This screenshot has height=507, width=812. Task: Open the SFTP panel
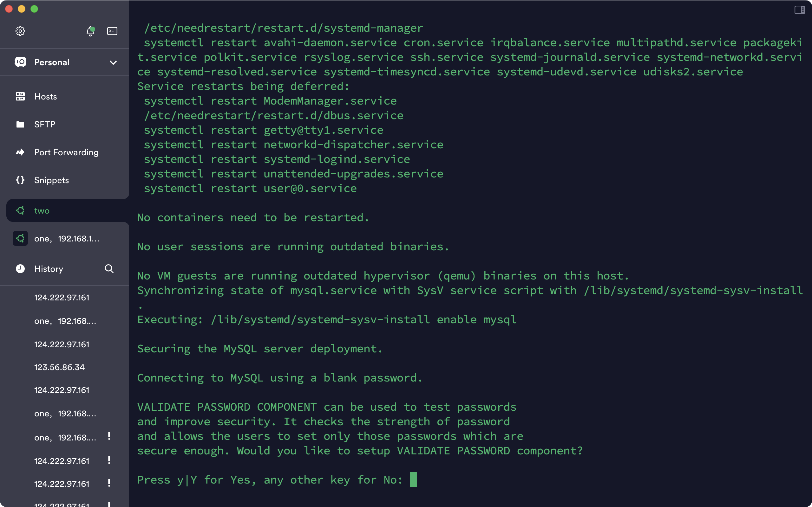45,124
